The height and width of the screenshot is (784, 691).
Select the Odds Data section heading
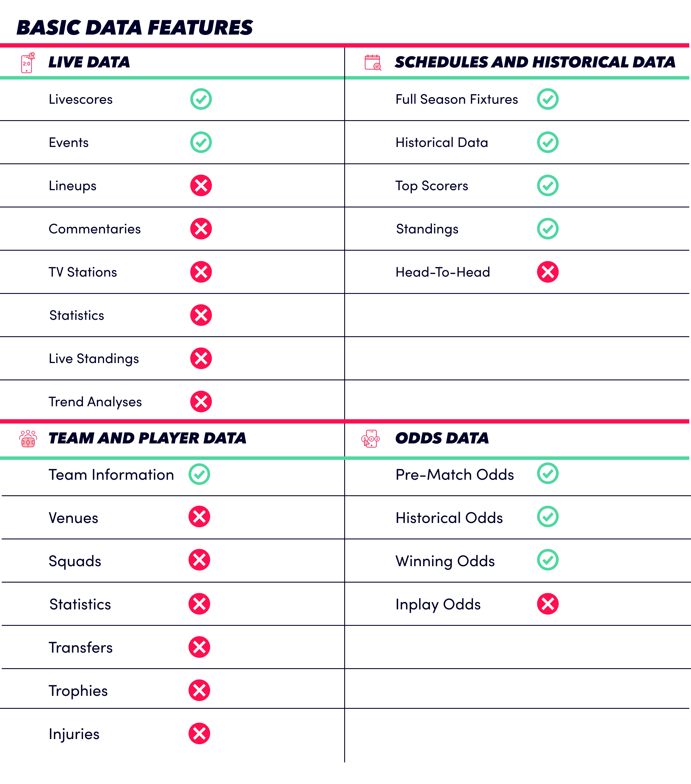pos(442,438)
